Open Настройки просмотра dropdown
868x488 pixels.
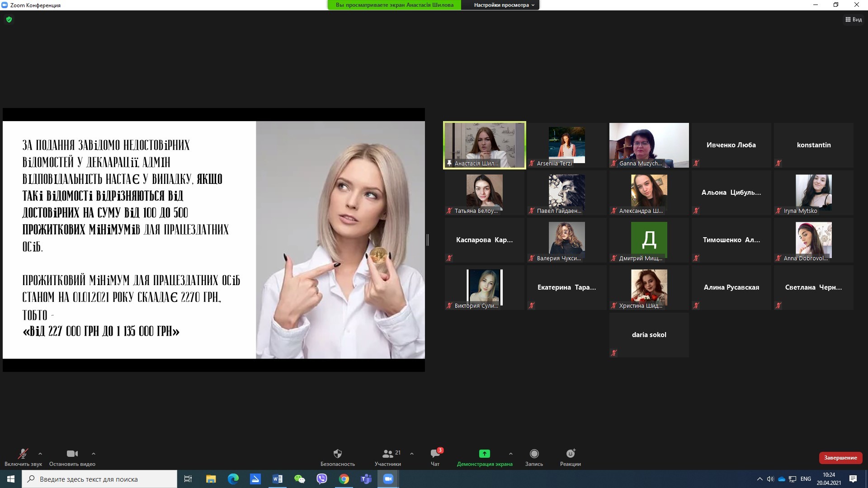[x=504, y=5]
